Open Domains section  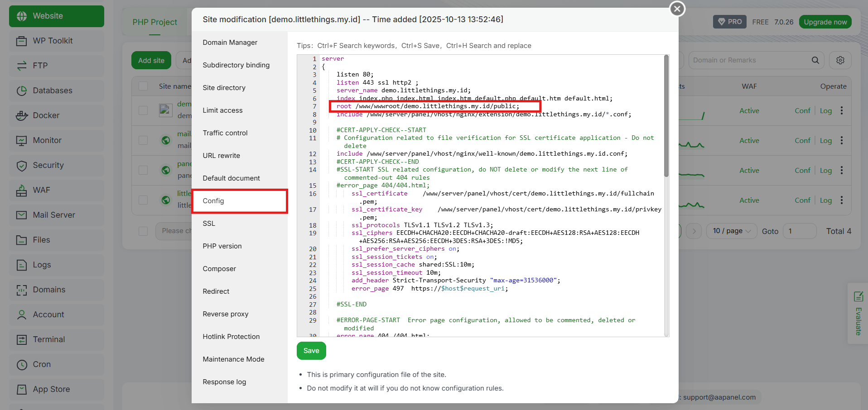(57, 290)
